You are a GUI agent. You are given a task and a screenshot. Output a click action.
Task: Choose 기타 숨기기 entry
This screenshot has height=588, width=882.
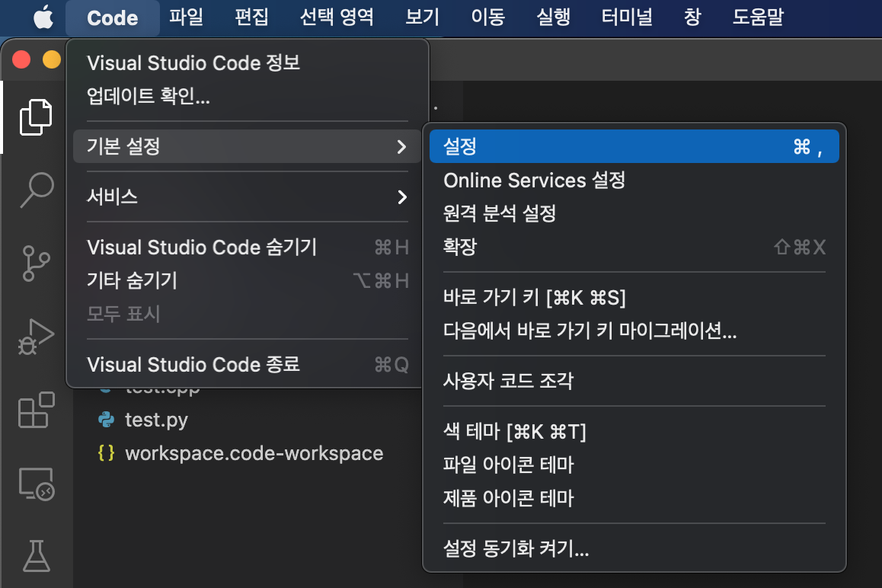[248, 280]
